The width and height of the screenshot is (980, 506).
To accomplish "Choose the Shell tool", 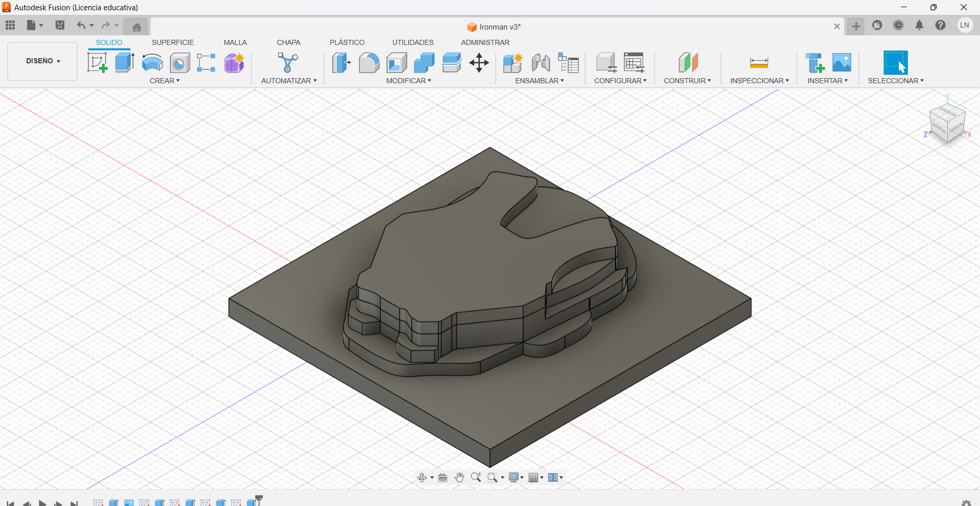I will click(397, 63).
